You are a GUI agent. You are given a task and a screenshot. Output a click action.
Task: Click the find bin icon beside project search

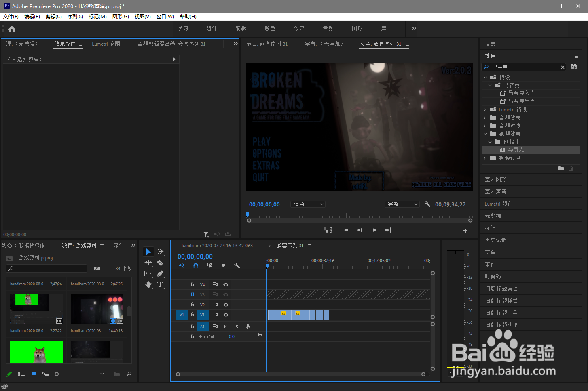pyautogui.click(x=97, y=268)
